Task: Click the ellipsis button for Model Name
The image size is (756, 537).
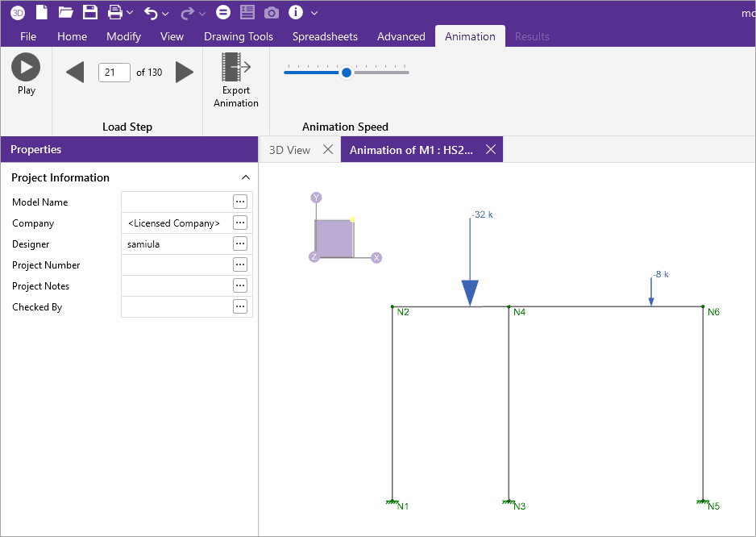Action: coord(239,202)
